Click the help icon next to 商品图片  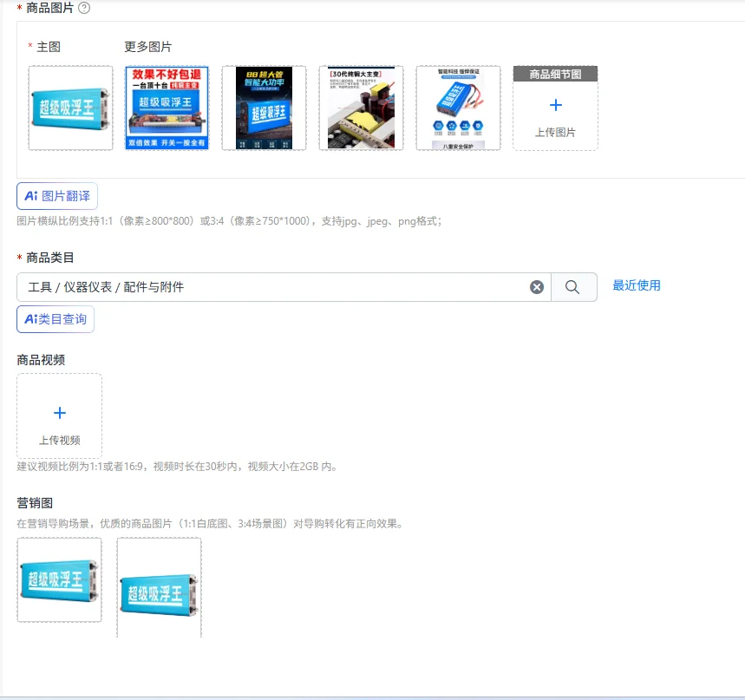click(x=84, y=8)
